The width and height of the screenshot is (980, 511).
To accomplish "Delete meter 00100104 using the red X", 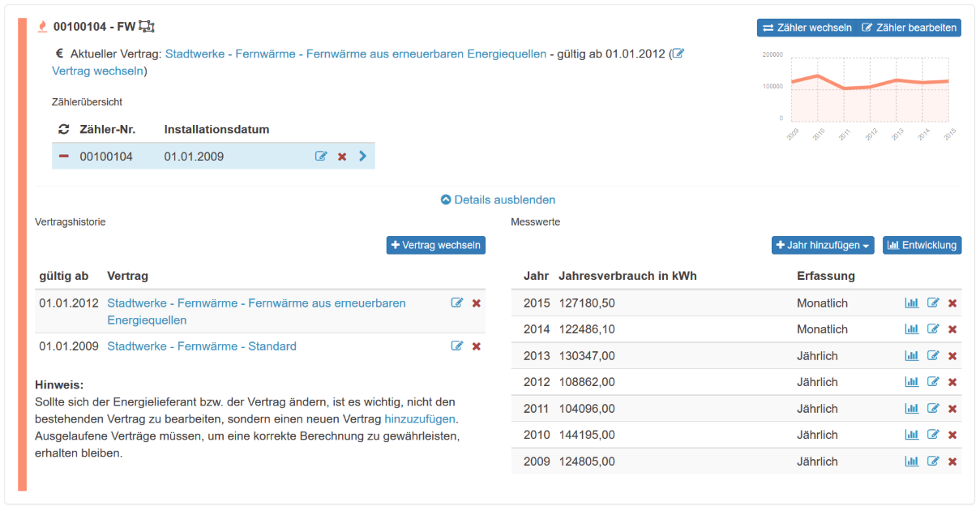I will pyautogui.click(x=342, y=157).
